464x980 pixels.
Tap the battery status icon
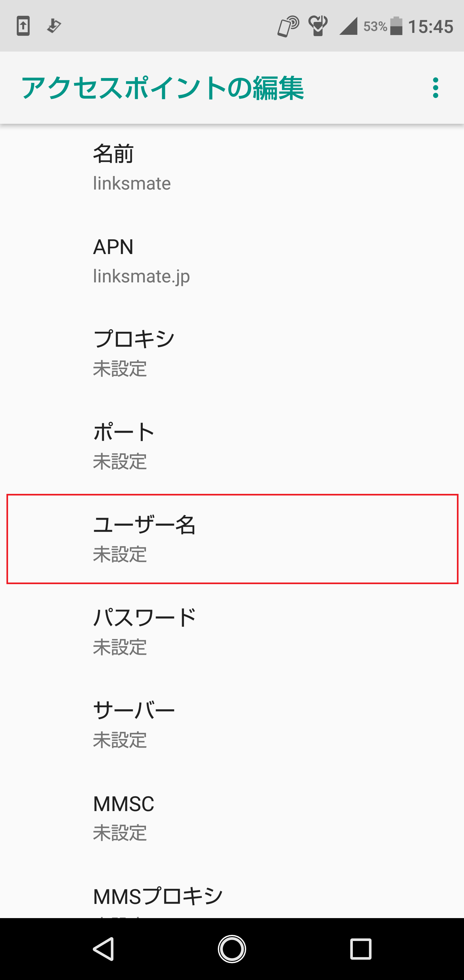[396, 26]
